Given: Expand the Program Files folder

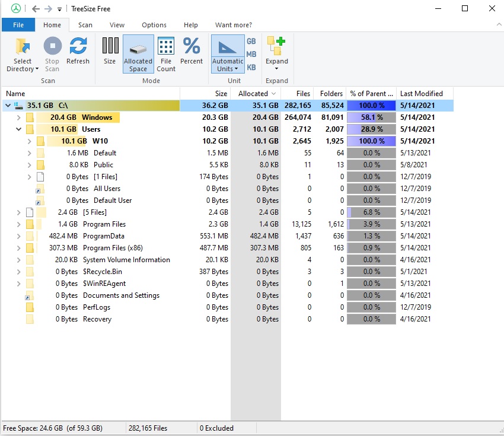Looking at the screenshot, I should [x=18, y=224].
